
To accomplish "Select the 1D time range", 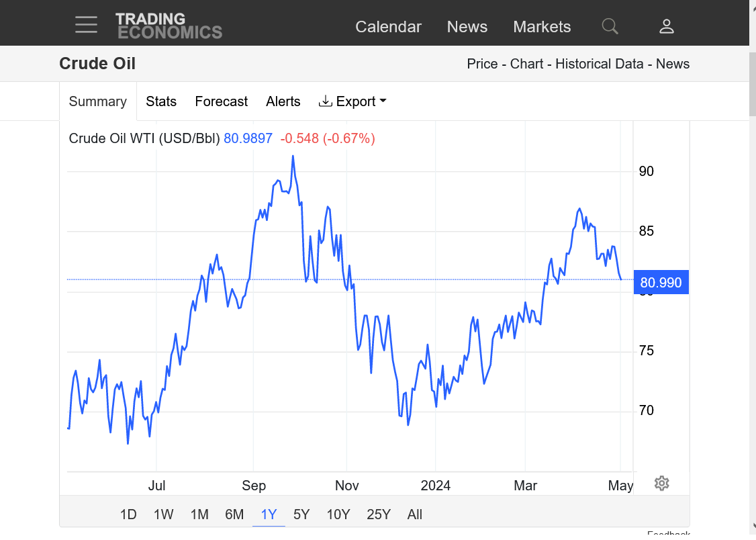I will [x=128, y=514].
